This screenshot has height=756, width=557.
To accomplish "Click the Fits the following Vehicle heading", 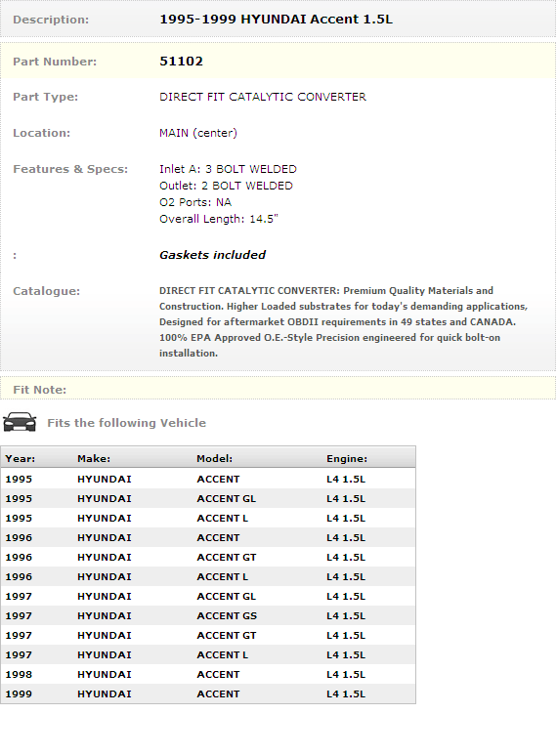I will click(126, 423).
